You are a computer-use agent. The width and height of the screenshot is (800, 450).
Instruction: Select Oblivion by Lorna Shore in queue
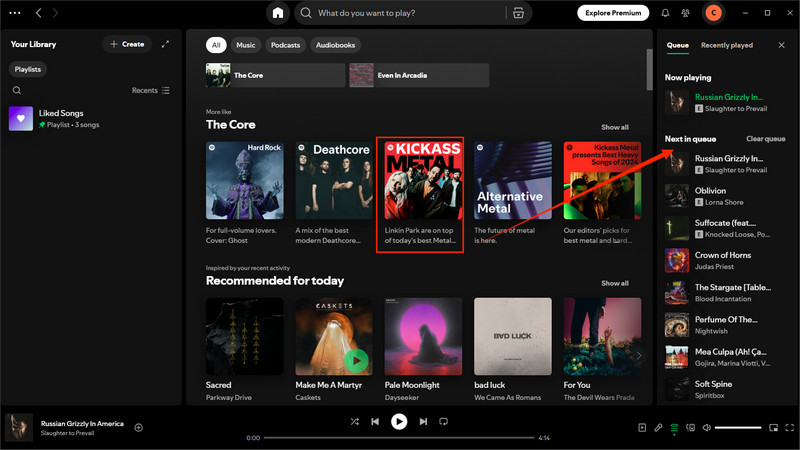click(x=726, y=196)
